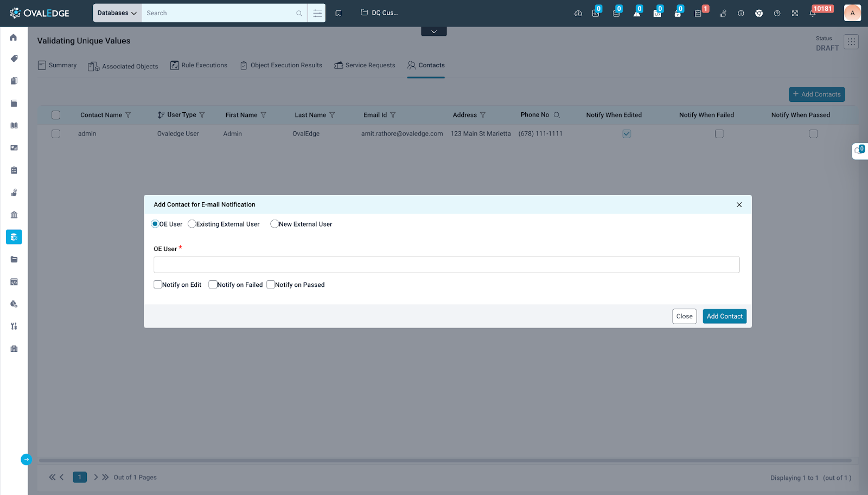Click the Add Contact button
Viewport: 868px width, 495px height.
(724, 316)
